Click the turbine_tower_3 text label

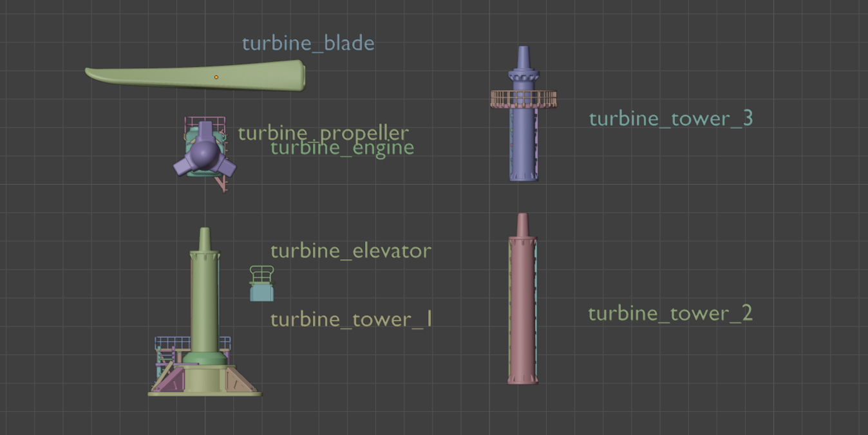click(670, 119)
